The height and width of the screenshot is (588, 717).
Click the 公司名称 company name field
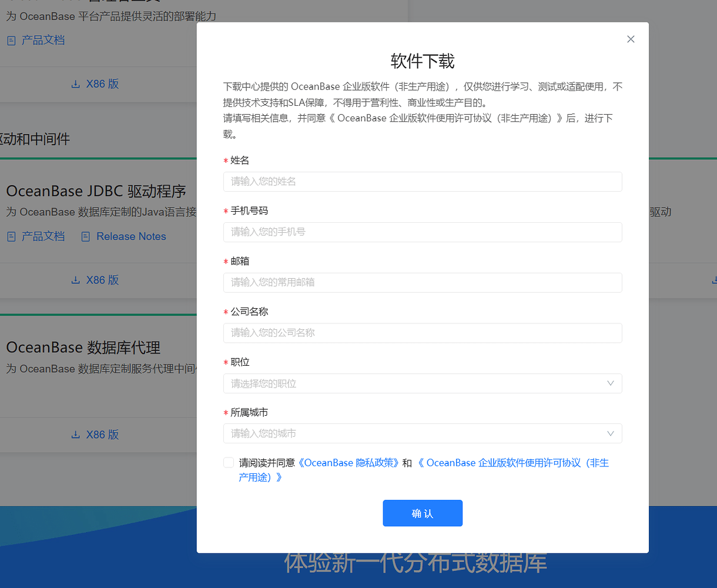423,333
